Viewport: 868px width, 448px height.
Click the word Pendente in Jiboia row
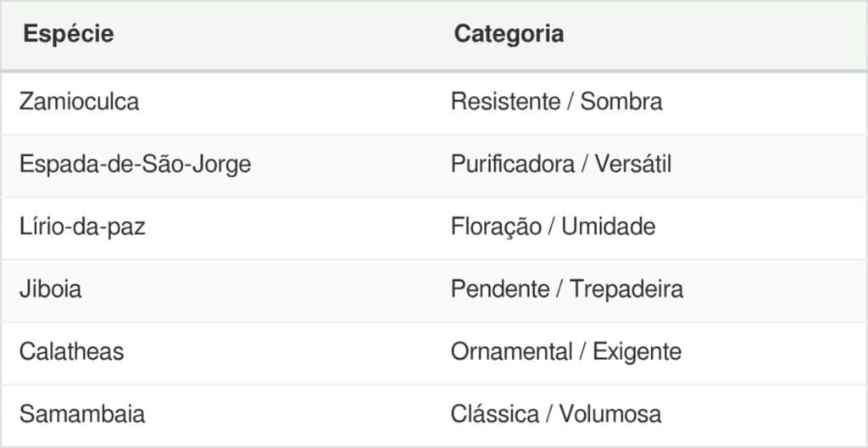tap(499, 289)
